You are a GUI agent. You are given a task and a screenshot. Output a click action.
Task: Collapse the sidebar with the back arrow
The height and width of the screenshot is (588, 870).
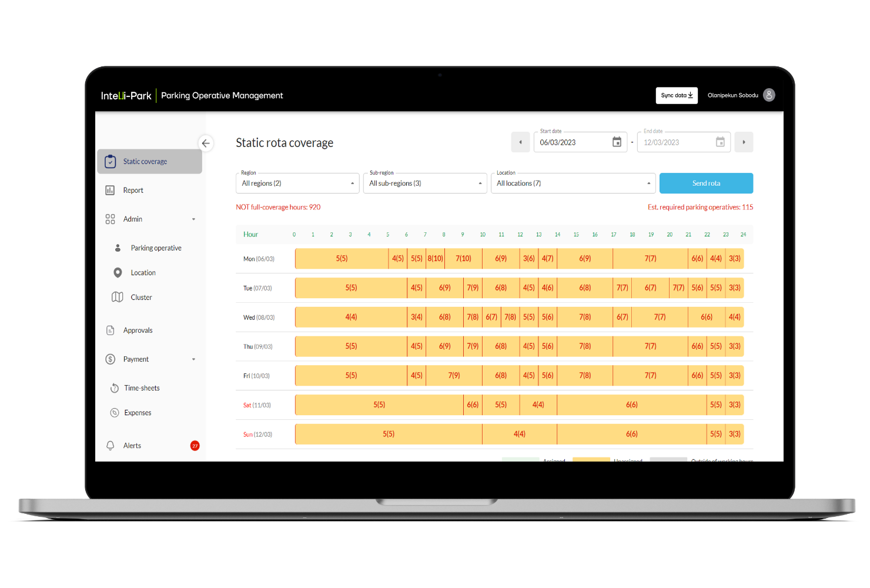[x=206, y=143]
